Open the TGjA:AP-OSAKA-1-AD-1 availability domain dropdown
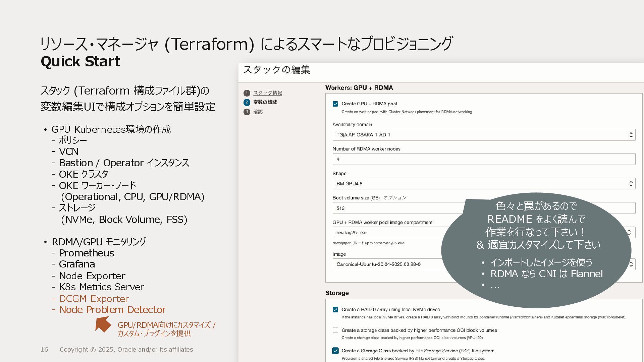 click(480, 135)
